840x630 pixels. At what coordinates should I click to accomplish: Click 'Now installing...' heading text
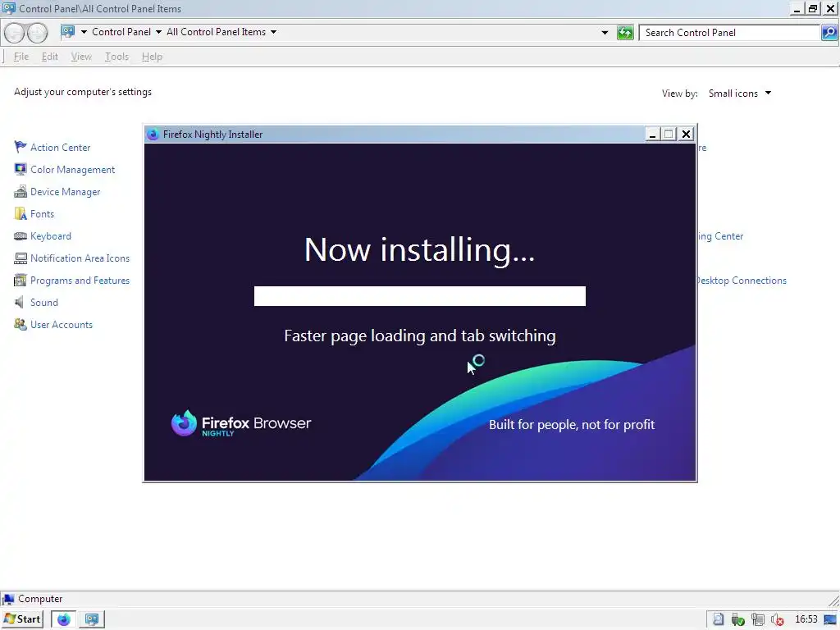point(419,249)
